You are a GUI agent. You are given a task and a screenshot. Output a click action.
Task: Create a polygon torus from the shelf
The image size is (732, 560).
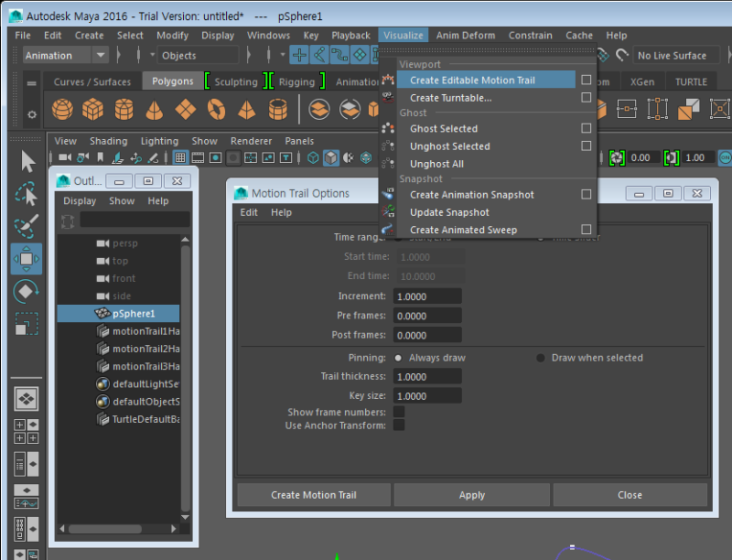click(x=216, y=109)
